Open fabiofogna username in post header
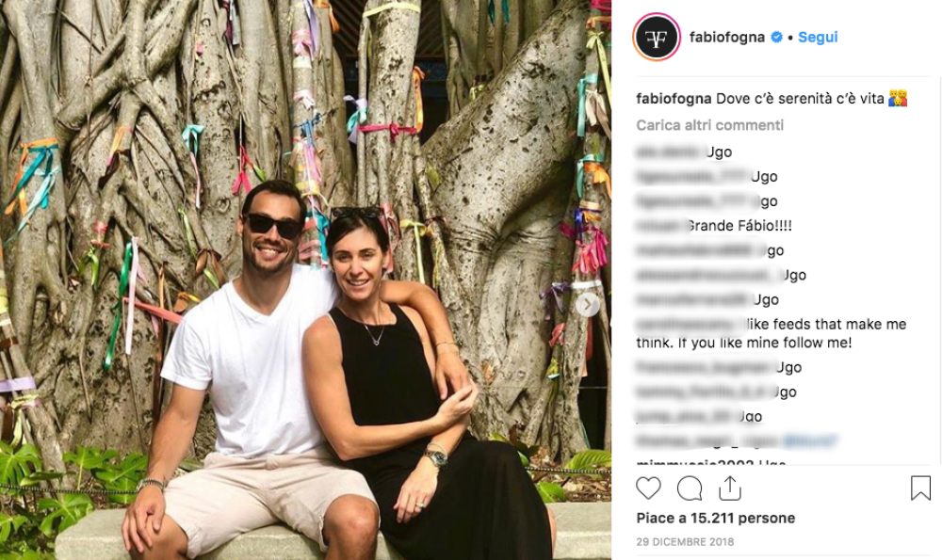This screenshot has height=560, width=942. click(727, 38)
